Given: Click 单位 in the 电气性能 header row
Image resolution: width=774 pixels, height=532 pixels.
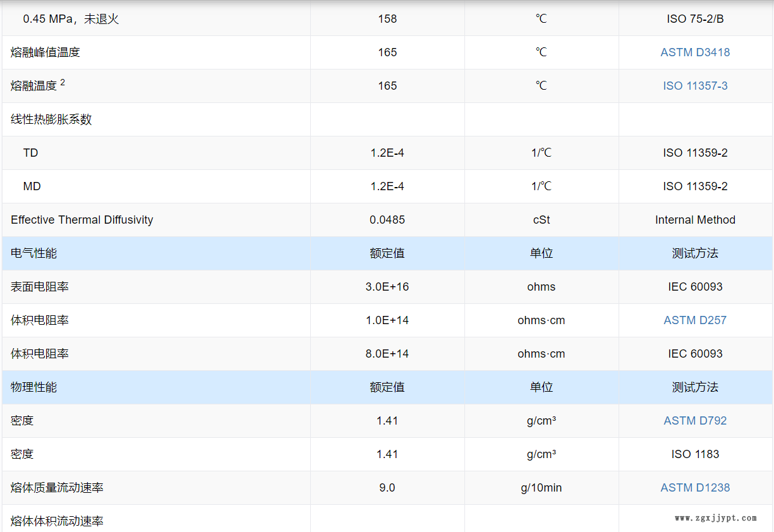Looking at the screenshot, I should (541, 253).
